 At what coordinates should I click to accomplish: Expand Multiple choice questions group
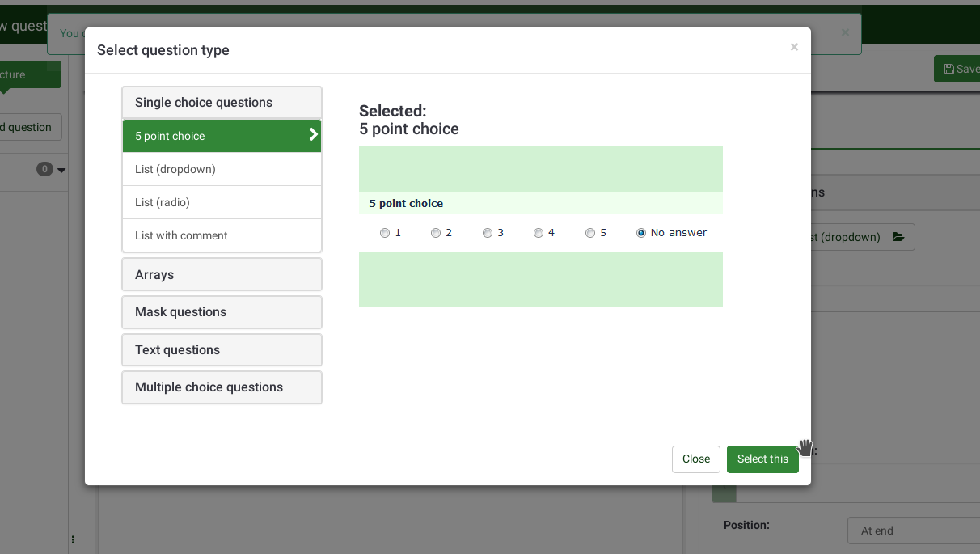[222, 387]
